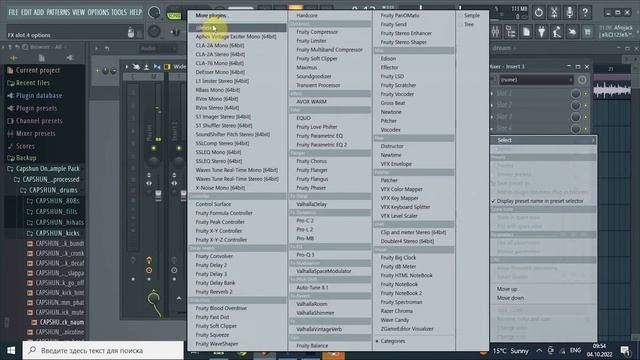Toggle the Categories option in plugin menu
Viewport: 640px width, 360px height.
(x=392, y=341)
